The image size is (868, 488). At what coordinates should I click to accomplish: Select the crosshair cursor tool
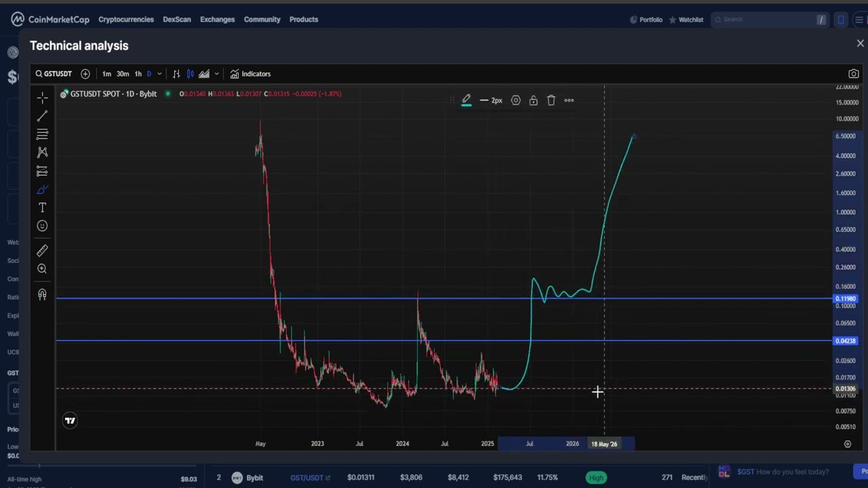tap(42, 98)
